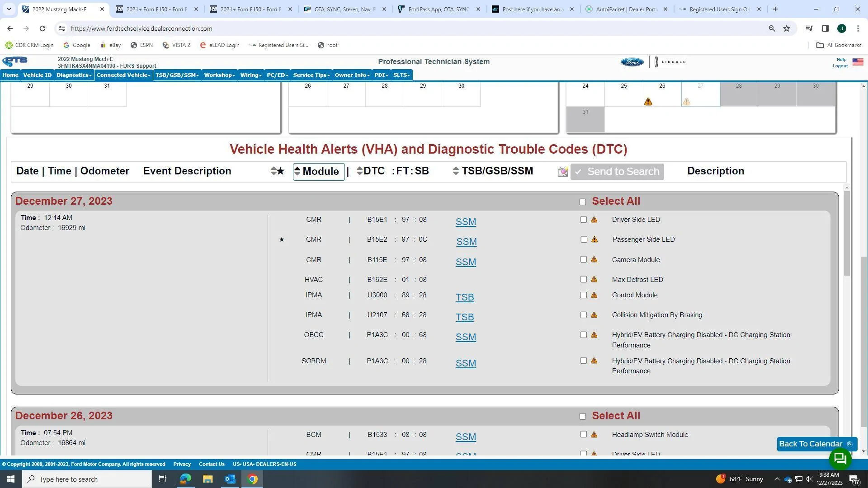Click the Ford oval logo
868x488 pixels.
click(x=632, y=62)
